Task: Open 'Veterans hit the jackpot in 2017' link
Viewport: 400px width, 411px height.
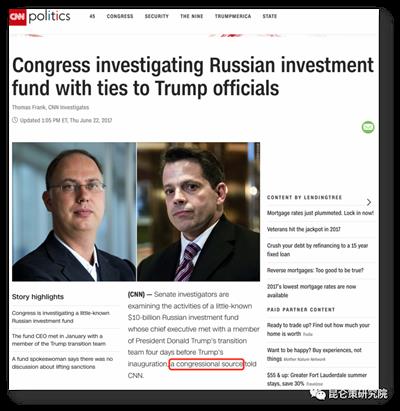Action: (x=304, y=229)
